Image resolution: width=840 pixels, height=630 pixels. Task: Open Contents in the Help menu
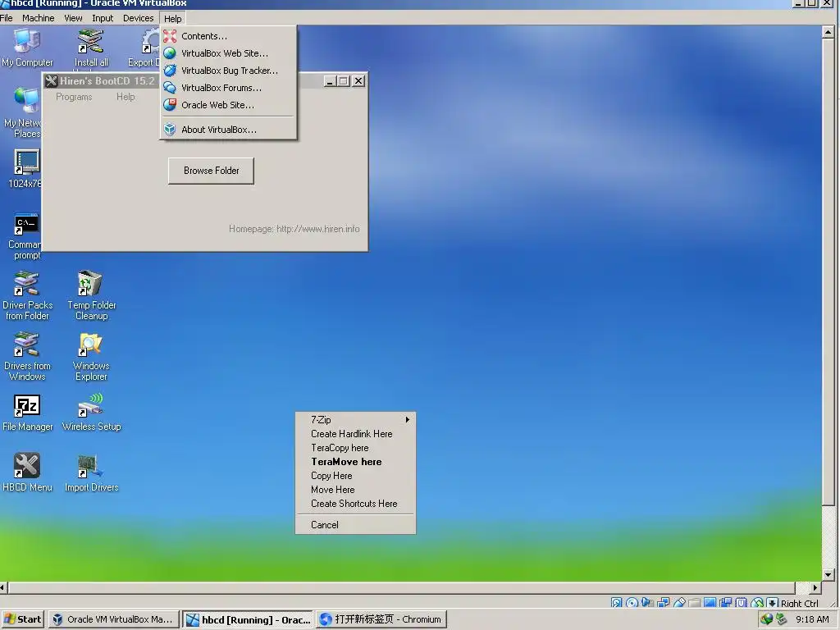(228, 36)
